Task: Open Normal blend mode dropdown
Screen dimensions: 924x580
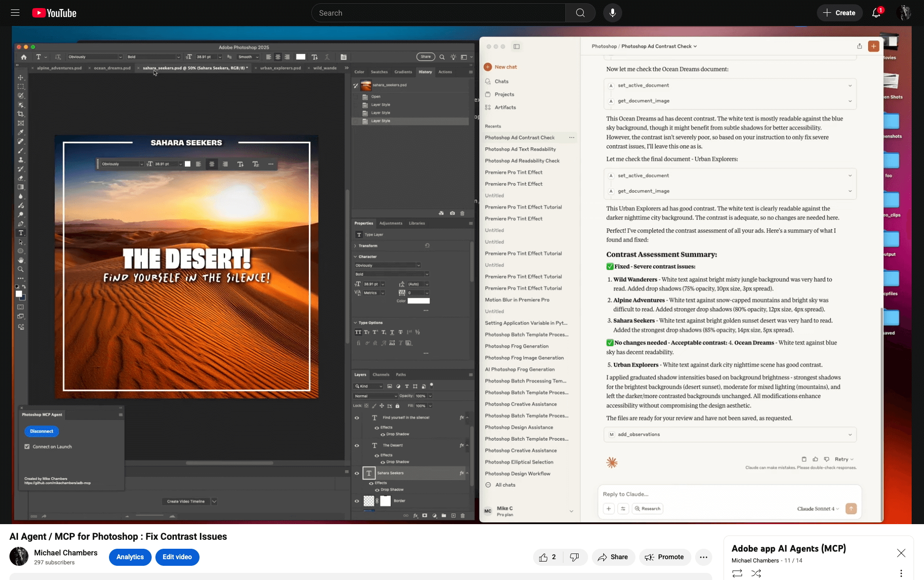Action: point(375,396)
